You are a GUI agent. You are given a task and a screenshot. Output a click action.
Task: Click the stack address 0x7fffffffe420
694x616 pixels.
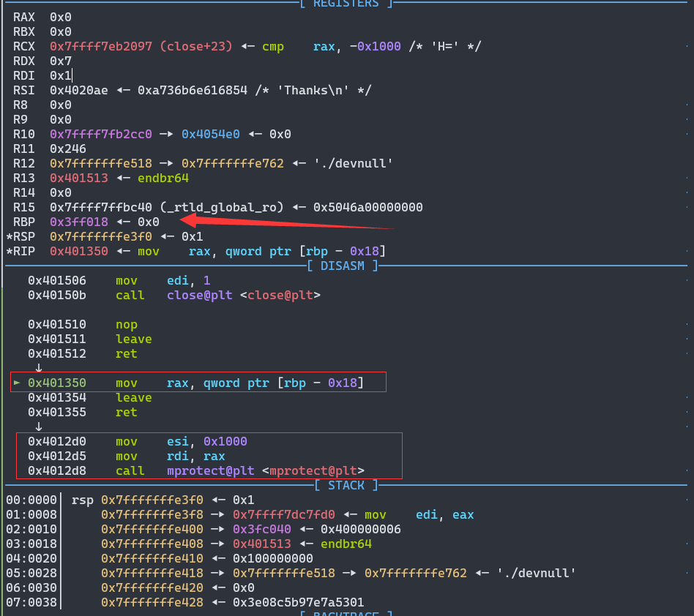pos(152,587)
